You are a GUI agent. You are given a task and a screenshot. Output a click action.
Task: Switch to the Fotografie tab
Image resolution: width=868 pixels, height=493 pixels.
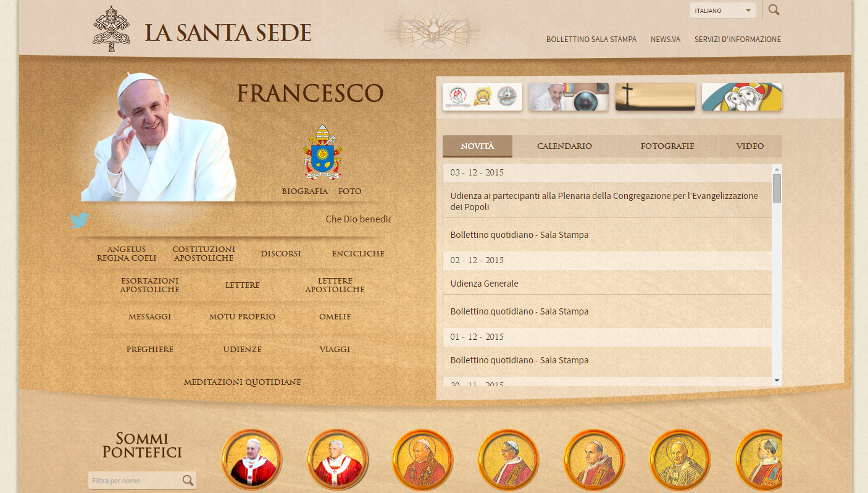[x=667, y=146]
